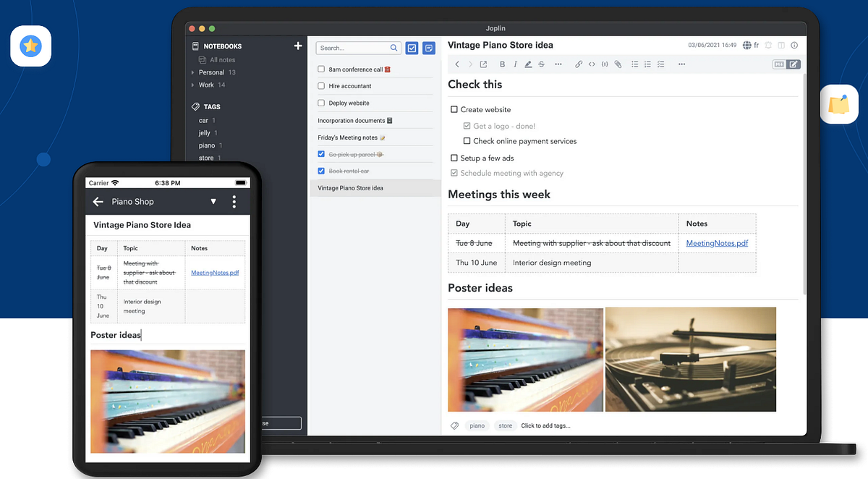Attach a file using the paperclip icon
Viewport: 868px width, 479px height.
pos(618,64)
